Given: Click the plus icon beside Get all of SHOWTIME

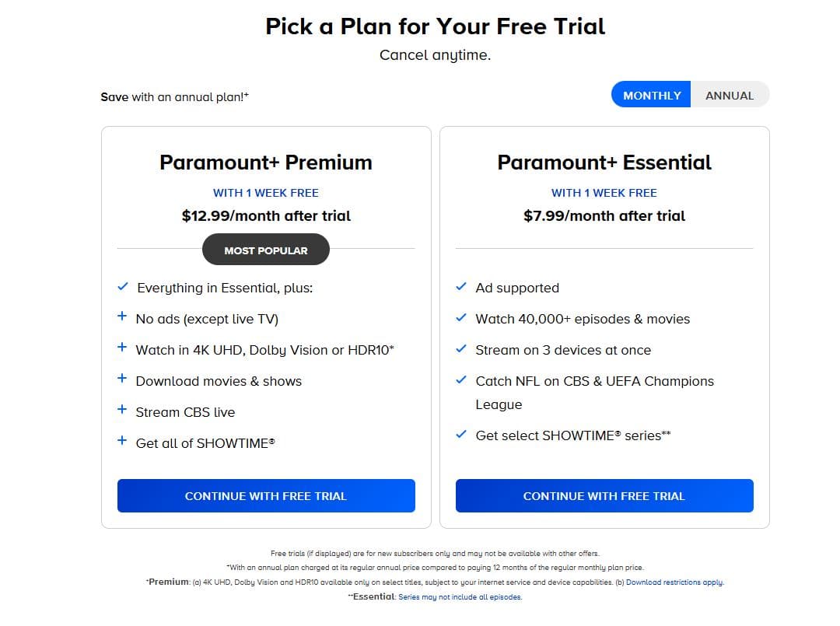Looking at the screenshot, I should pyautogui.click(x=122, y=442).
